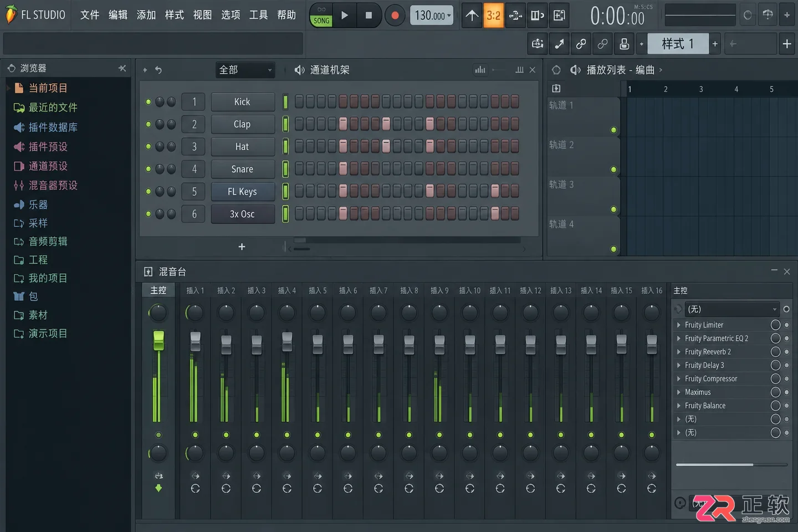The image size is (798, 532).
Task: Open 插件数据库 in the browser
Action: pyautogui.click(x=53, y=127)
